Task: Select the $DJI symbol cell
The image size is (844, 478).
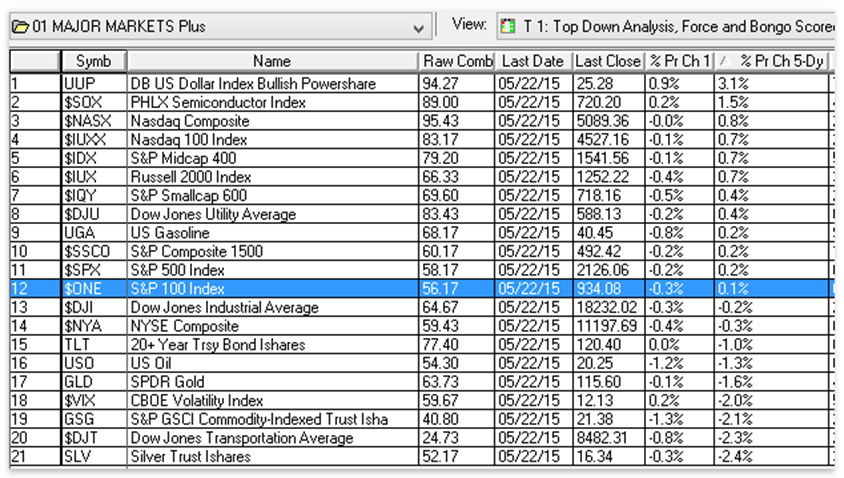Action: pos(94,307)
